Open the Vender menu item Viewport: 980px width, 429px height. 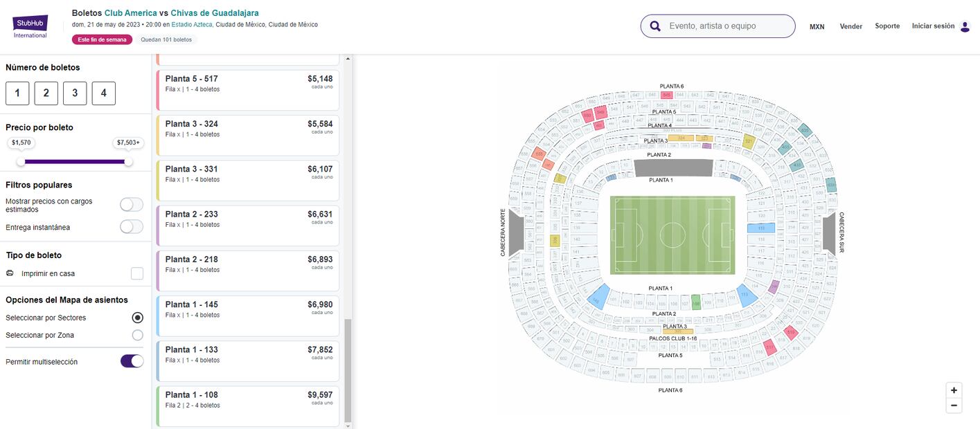click(850, 26)
